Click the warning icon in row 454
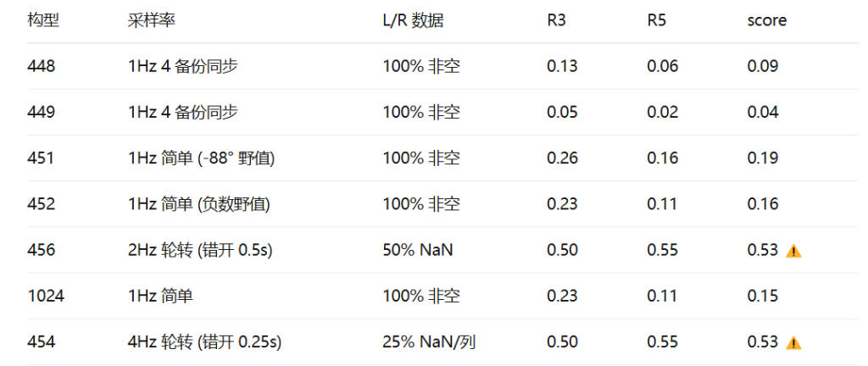Screen dimensions: 868x366 pyautogui.click(x=793, y=343)
